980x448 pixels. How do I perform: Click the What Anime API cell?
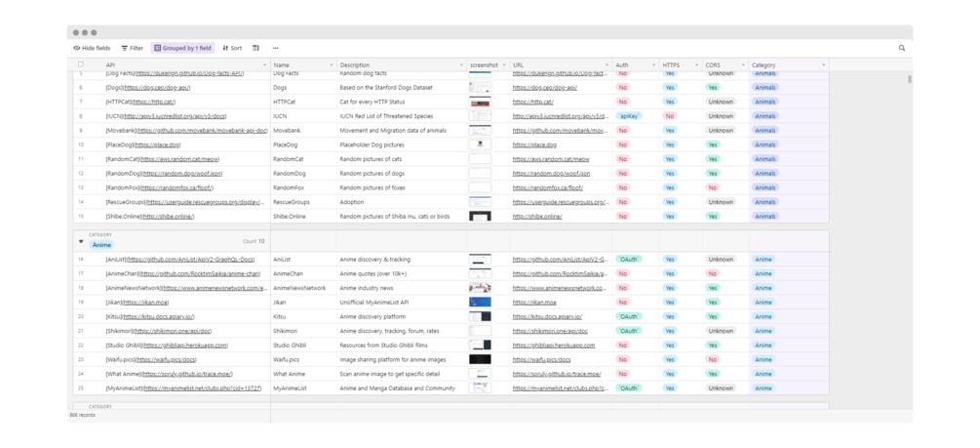[186, 374]
